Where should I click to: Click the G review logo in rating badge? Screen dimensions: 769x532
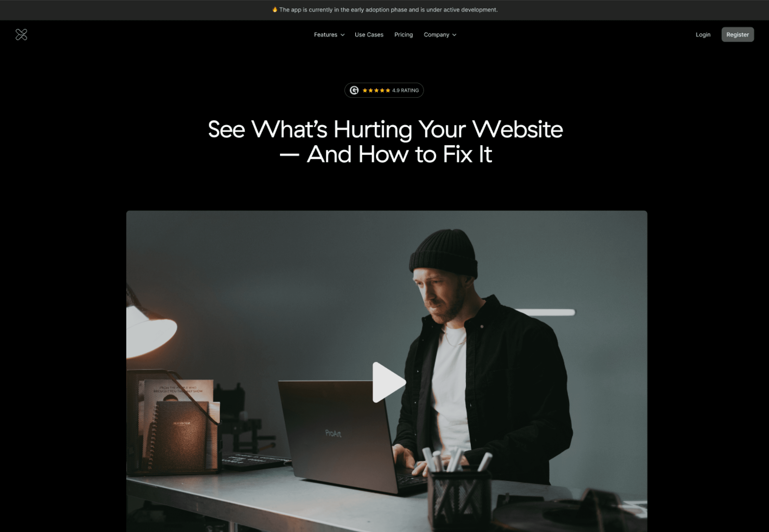[354, 90]
